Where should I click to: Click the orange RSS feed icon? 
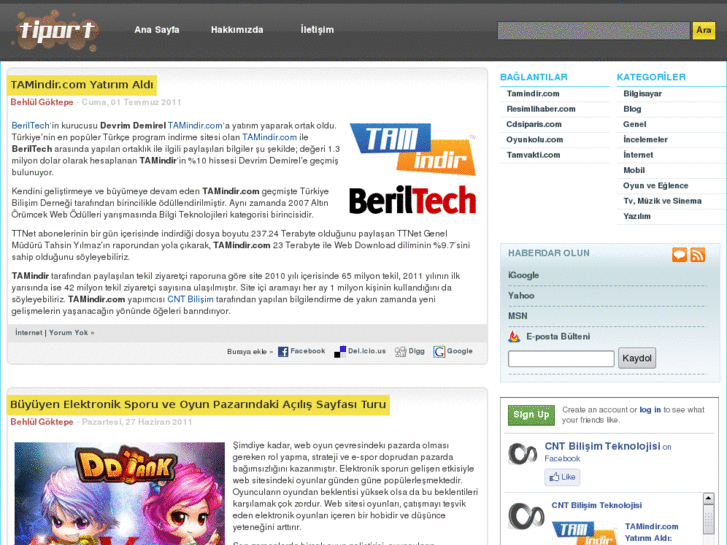point(698,255)
